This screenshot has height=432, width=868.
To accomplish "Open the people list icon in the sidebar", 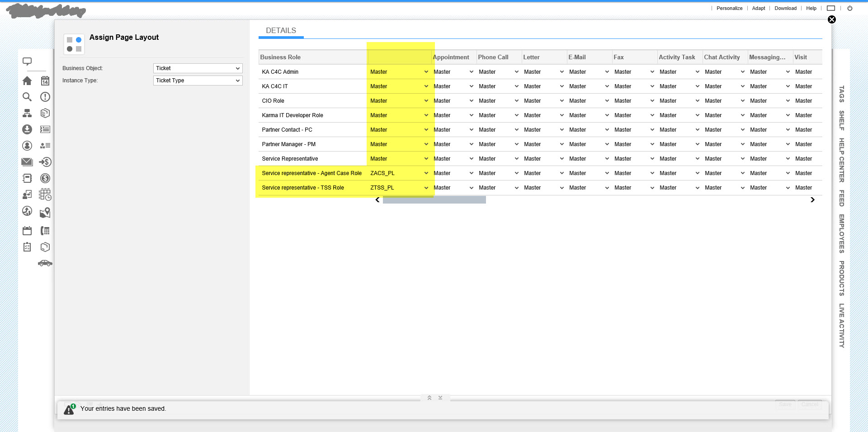I will tap(45, 146).
